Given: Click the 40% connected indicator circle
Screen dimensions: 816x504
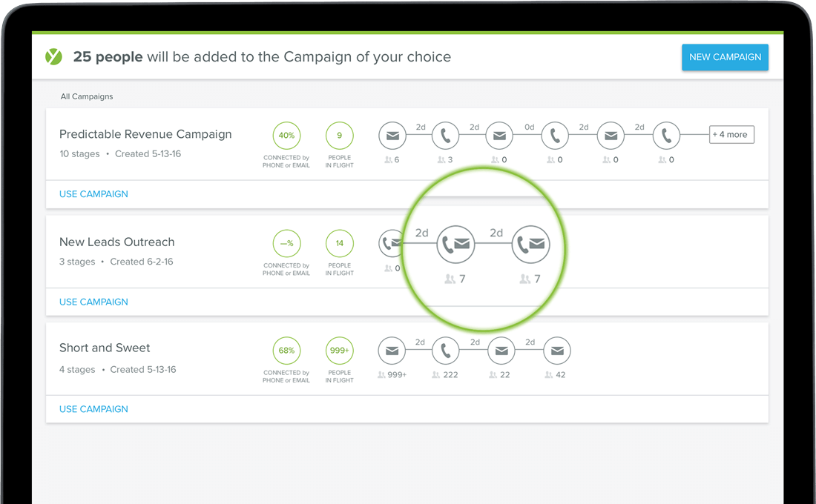Looking at the screenshot, I should (287, 135).
